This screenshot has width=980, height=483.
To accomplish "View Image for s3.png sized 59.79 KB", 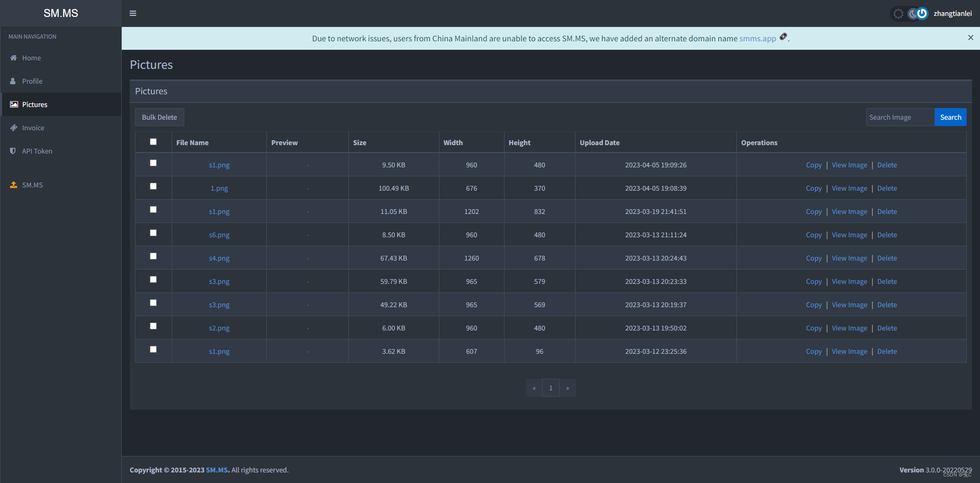I will [x=849, y=282].
